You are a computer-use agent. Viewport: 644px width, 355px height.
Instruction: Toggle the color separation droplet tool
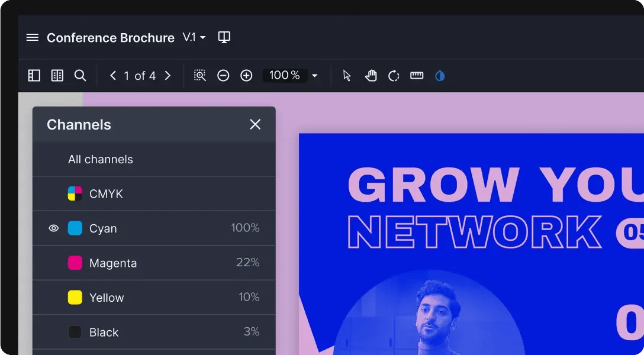pyautogui.click(x=440, y=76)
